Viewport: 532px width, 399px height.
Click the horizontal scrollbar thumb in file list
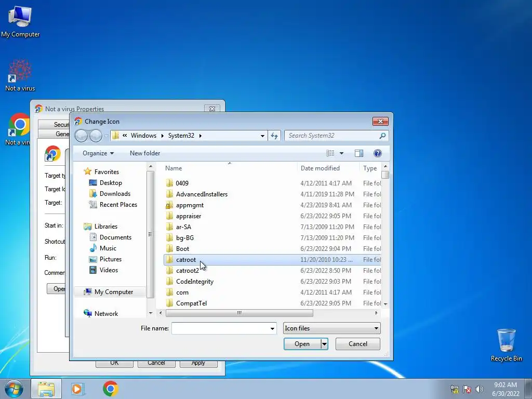pos(239,313)
